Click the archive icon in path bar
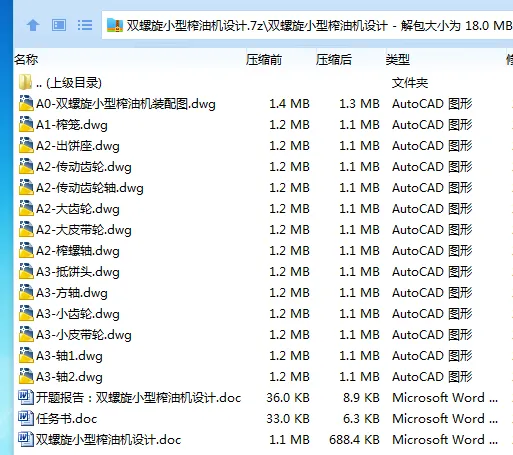 tap(115, 25)
